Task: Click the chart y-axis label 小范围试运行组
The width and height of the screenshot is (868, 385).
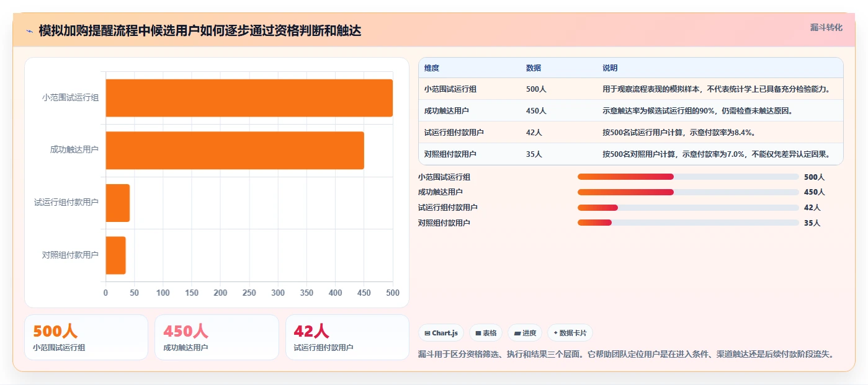Action: click(x=70, y=98)
